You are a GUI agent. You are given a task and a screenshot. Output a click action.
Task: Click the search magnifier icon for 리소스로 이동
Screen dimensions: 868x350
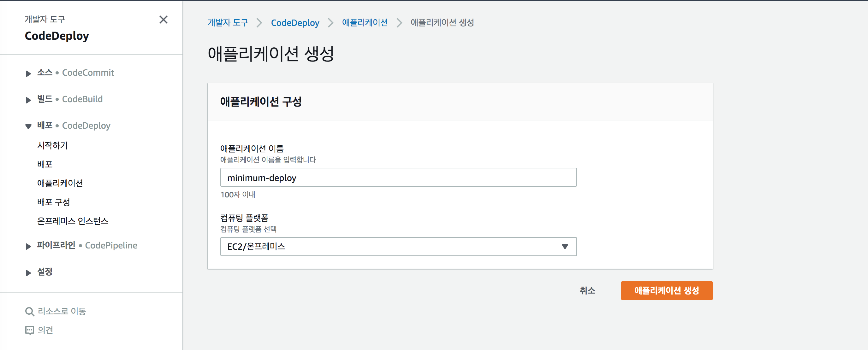pos(30,312)
